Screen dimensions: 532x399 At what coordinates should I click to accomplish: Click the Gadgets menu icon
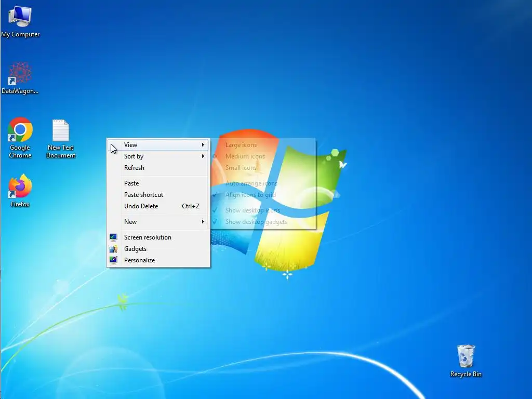pos(113,249)
